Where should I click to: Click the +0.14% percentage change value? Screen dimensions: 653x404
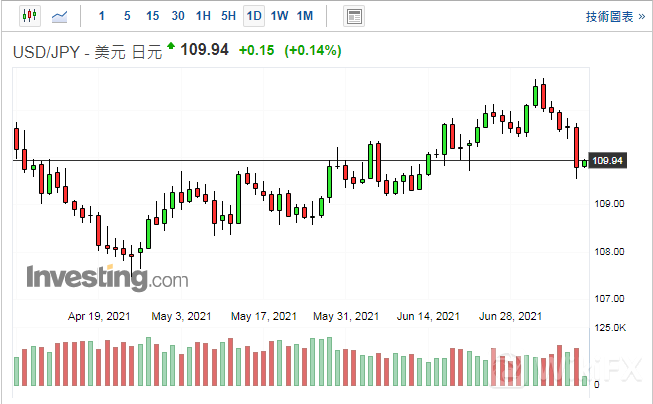(x=313, y=50)
